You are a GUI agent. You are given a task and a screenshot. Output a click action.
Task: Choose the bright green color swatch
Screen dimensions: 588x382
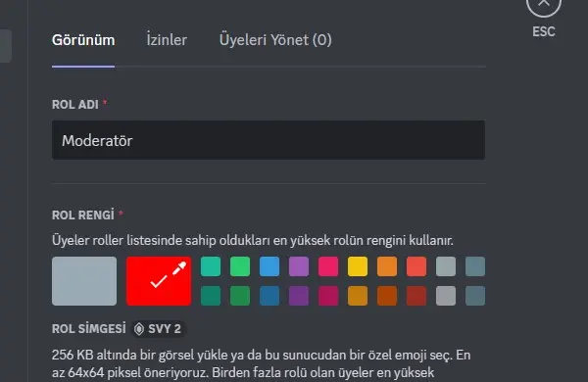(240, 266)
